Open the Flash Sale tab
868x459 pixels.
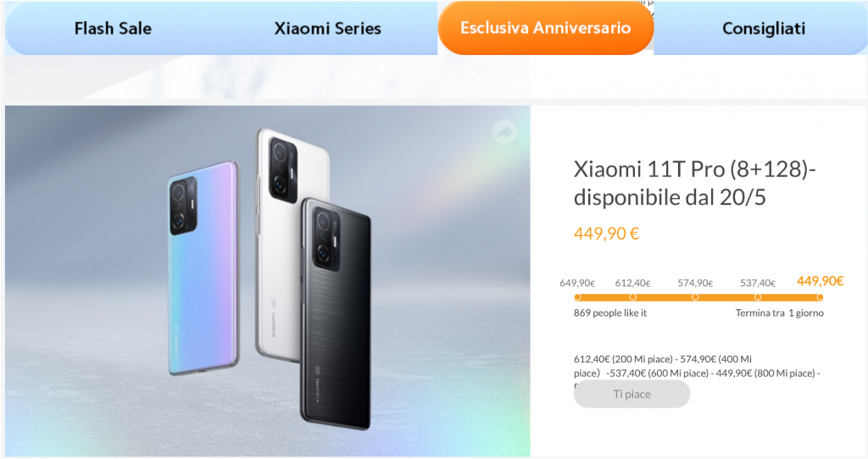(x=113, y=28)
